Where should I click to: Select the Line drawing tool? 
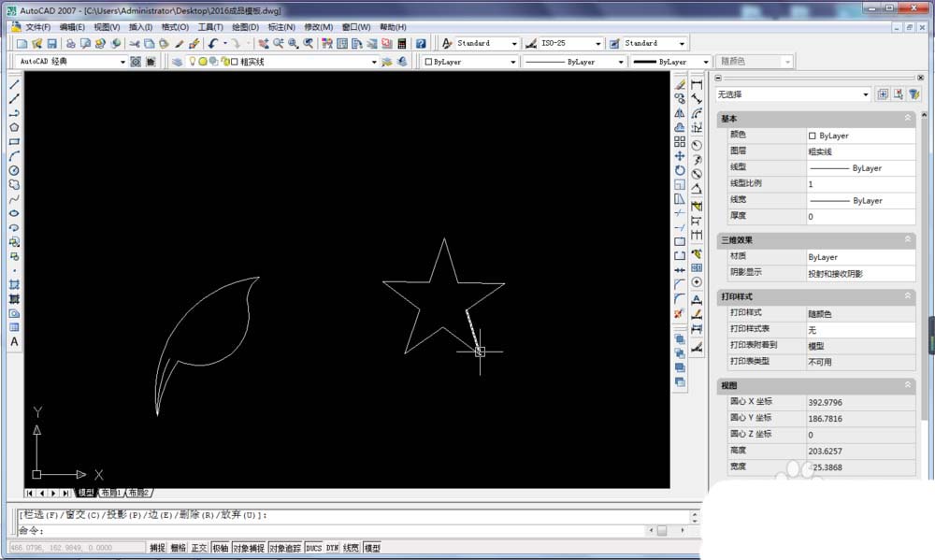tap(14, 84)
